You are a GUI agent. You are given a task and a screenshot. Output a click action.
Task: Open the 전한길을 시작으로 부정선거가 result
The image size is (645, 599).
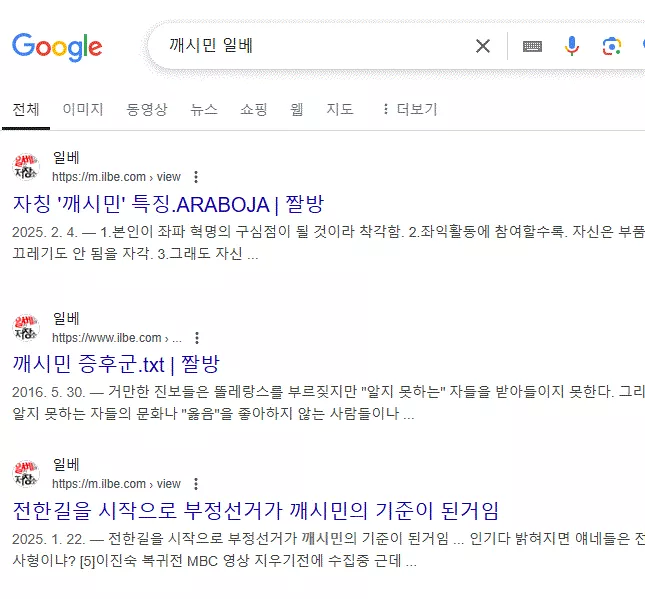(255, 511)
